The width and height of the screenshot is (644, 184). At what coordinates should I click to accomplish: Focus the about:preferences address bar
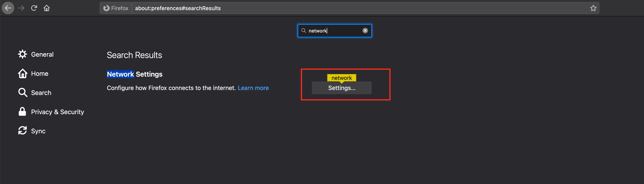tap(350, 8)
